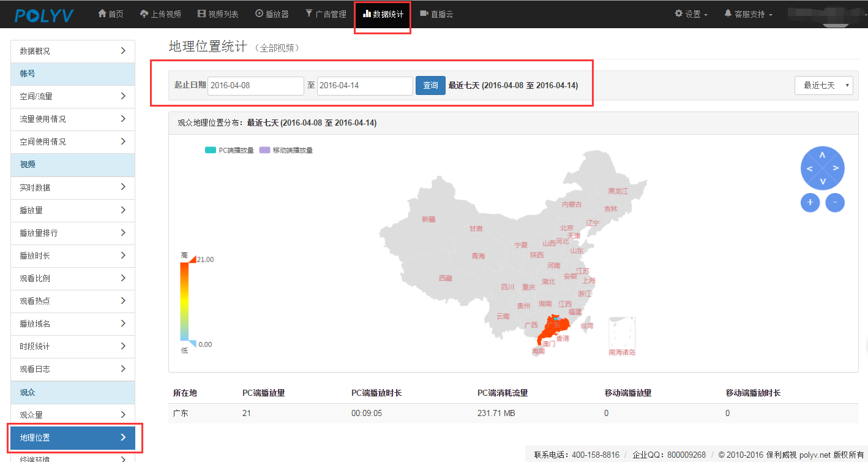Click the POLYV logo
Screen dimensions: 868x462
click(44, 15)
